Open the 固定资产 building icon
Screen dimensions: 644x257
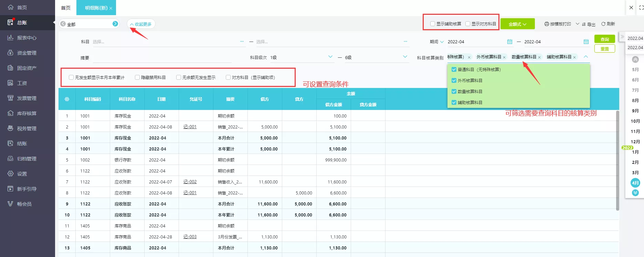[x=10, y=68]
